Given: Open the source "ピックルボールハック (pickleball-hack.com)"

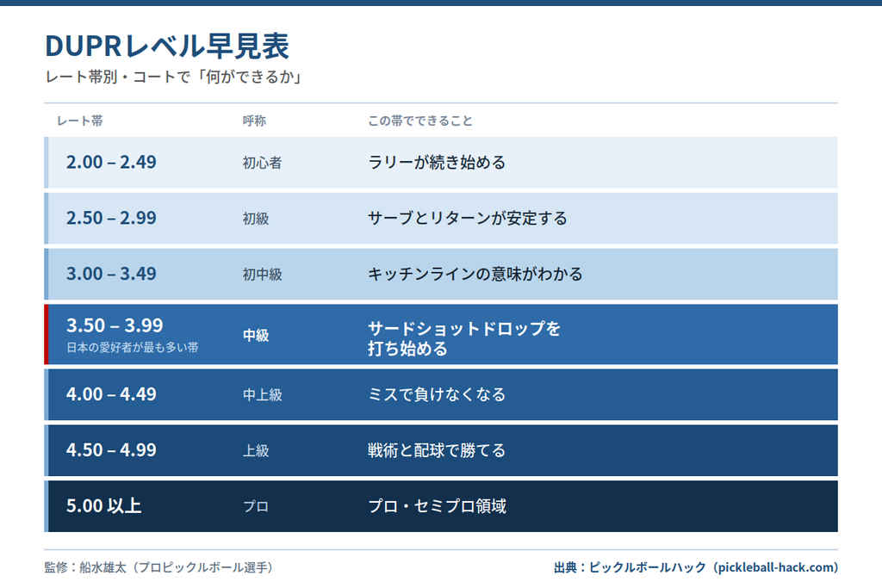Looking at the screenshot, I should (x=714, y=567).
